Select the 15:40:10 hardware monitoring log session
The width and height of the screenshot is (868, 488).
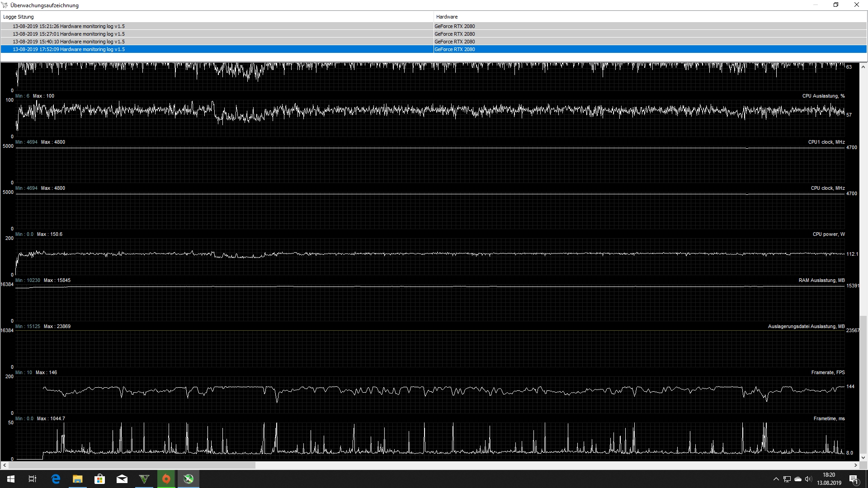pyautogui.click(x=69, y=42)
